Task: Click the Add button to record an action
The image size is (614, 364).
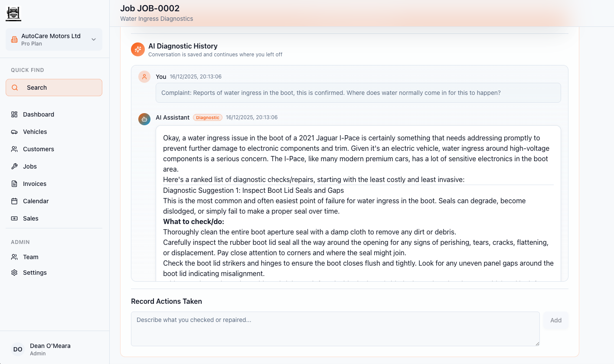Action: [555, 320]
